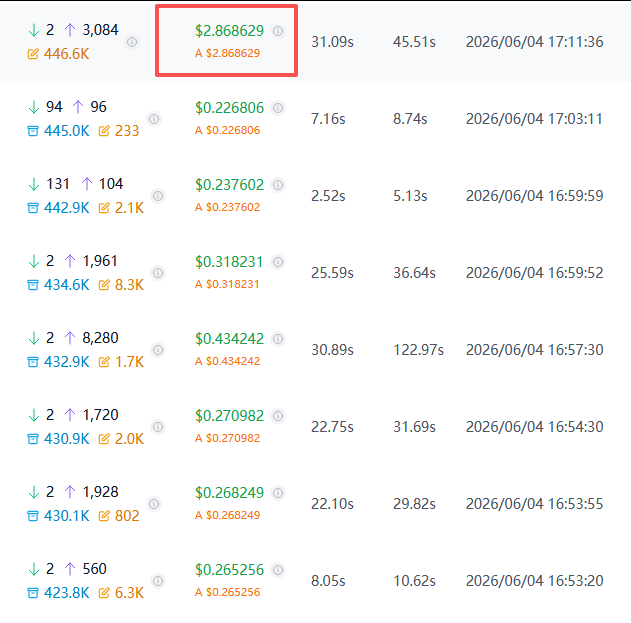Open token info icon in 1,720 row

coord(158,427)
